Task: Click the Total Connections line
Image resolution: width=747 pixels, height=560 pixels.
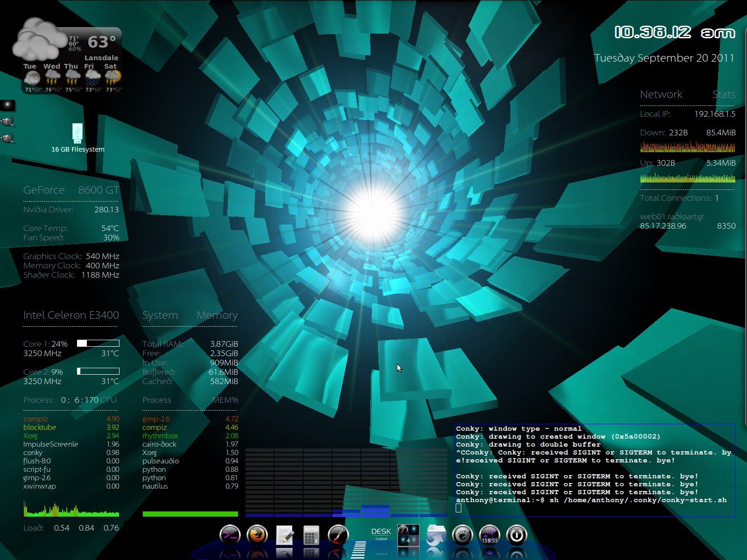Action: 679,198
